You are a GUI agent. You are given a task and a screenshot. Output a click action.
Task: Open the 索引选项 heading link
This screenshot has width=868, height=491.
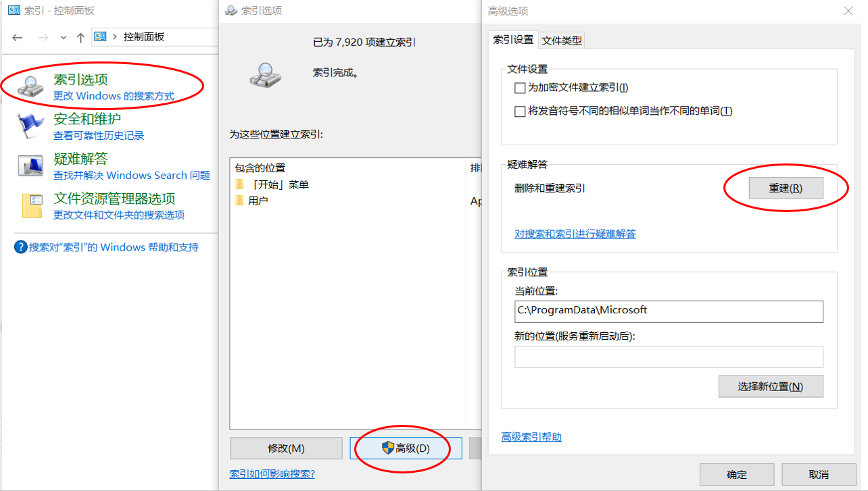click(x=80, y=80)
